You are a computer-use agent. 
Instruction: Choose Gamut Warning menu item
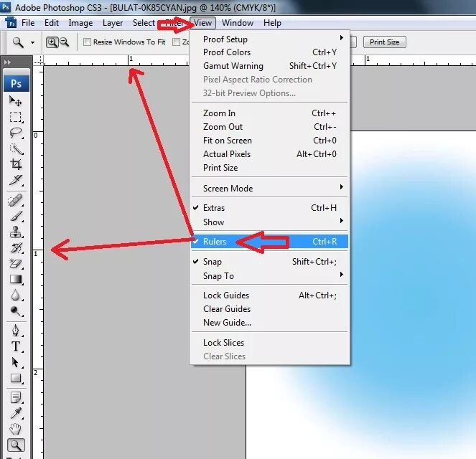[x=269, y=66]
